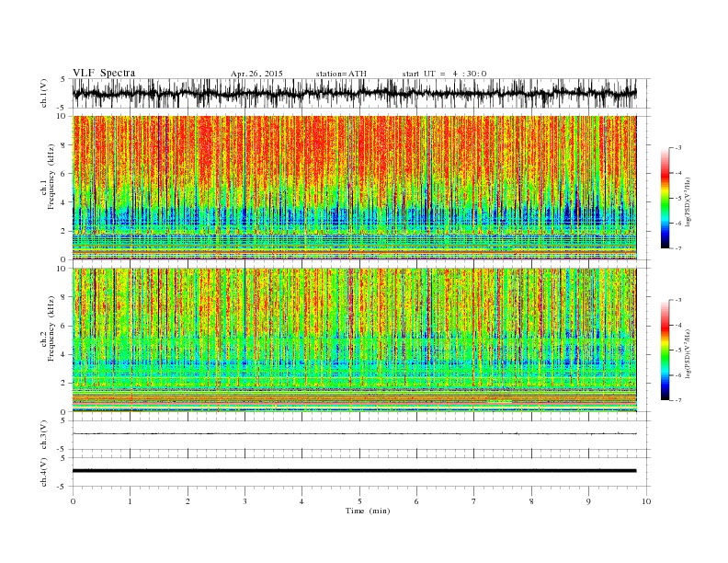The image size is (728, 563).
Task: Click the 'station=ATH' label
Action: [341, 74]
